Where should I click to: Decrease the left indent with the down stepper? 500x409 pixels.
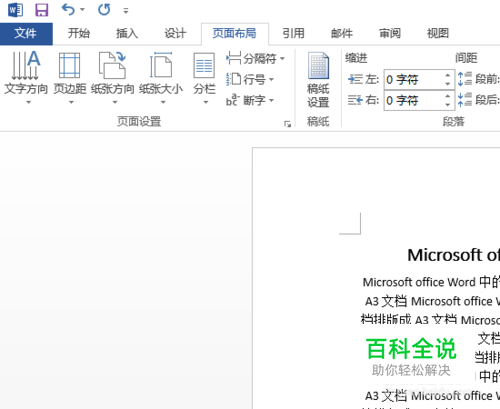pyautogui.click(x=448, y=84)
